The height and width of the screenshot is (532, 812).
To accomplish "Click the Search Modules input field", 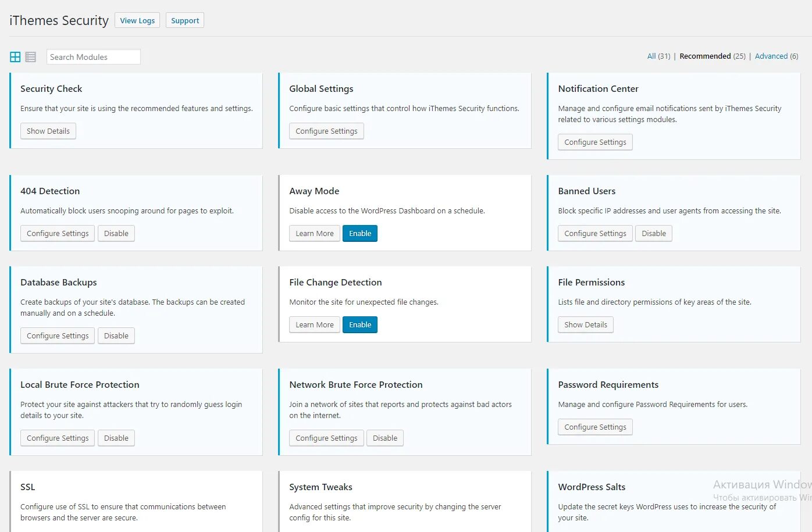I will point(93,57).
